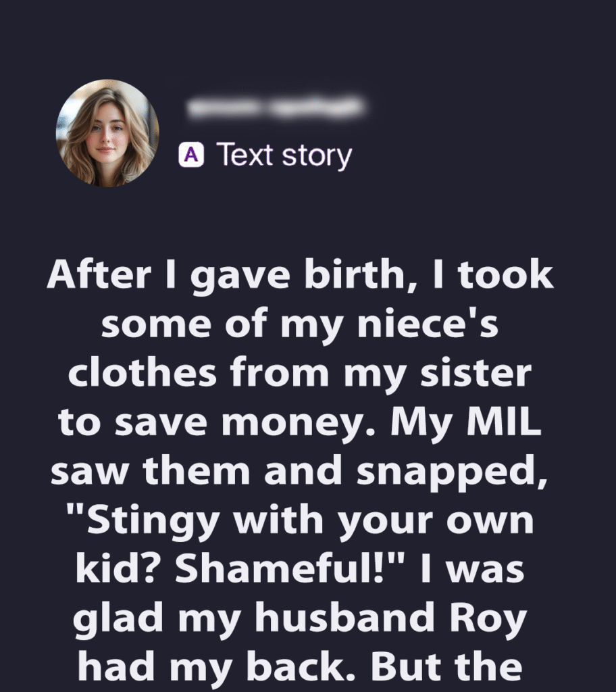616x692 pixels.
Task: Click the blurred username above Text story
Action: 276,107
